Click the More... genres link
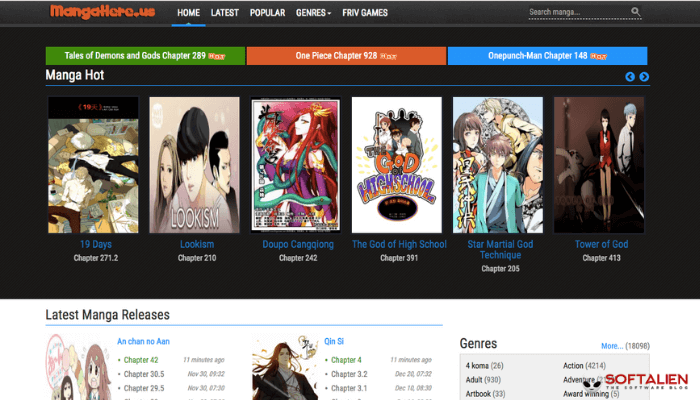 pos(612,346)
